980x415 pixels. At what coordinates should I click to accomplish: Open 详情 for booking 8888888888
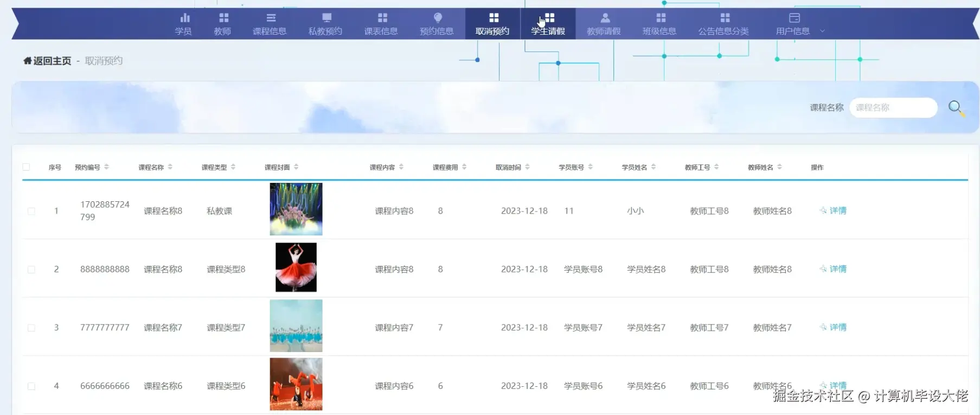[x=834, y=269]
